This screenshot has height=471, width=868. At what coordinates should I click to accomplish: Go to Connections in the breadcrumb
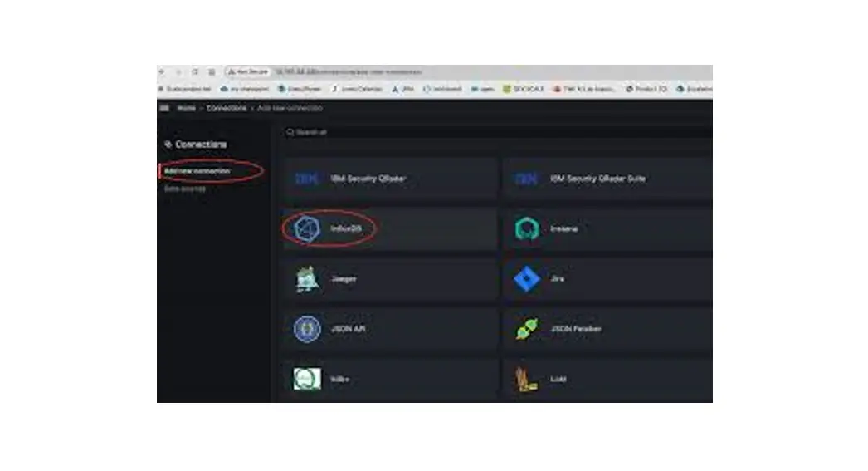[227, 108]
